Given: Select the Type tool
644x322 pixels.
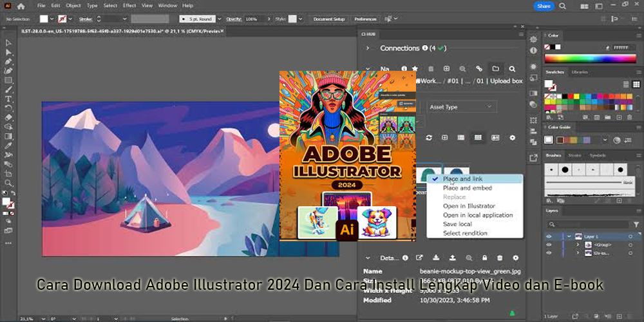Looking at the screenshot, I should coord(8,99).
